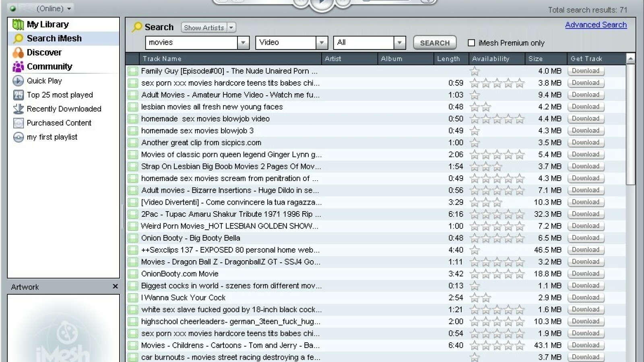Viewport: 644px width, 362px height.
Task: Click the Recently Downloaded icon
Action: (18, 109)
